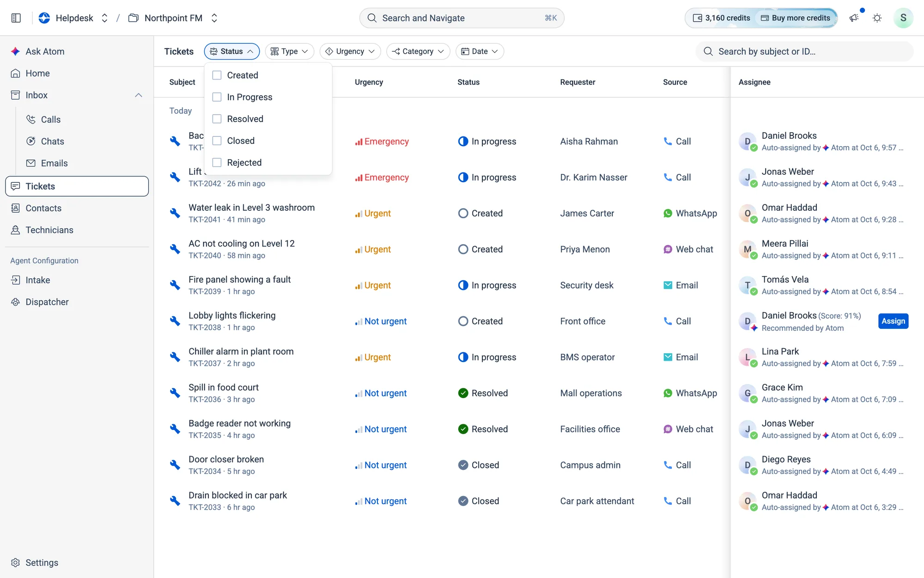Screen dimensions: 924x578
Task: Click the 3,160 credits indicator
Action: (x=721, y=18)
